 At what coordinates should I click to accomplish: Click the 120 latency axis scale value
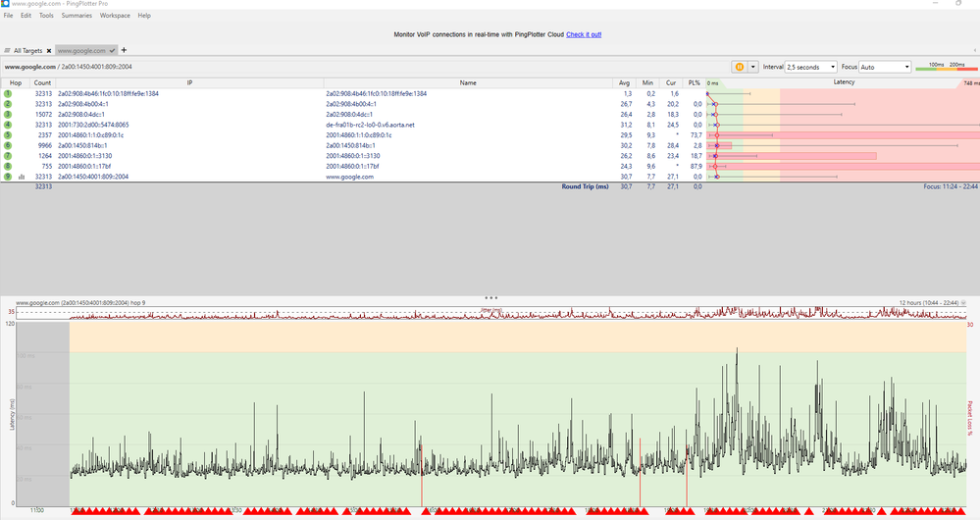click(x=10, y=324)
